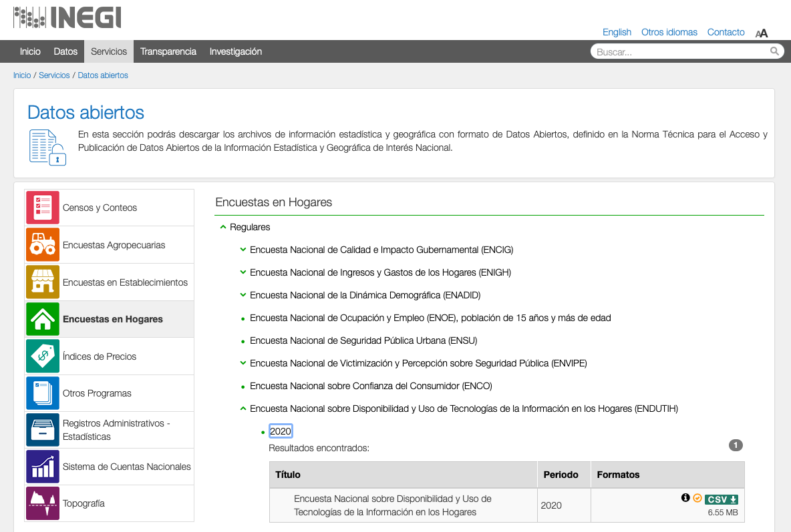Select the orange tractor Encuestas Agropecuarias icon

pyautogui.click(x=43, y=244)
